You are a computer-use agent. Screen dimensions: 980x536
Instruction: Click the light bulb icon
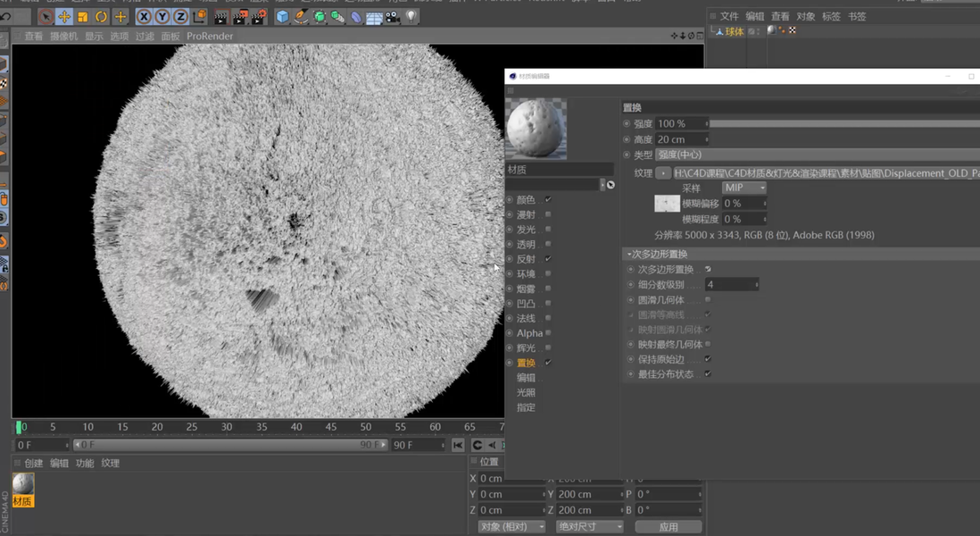(411, 17)
